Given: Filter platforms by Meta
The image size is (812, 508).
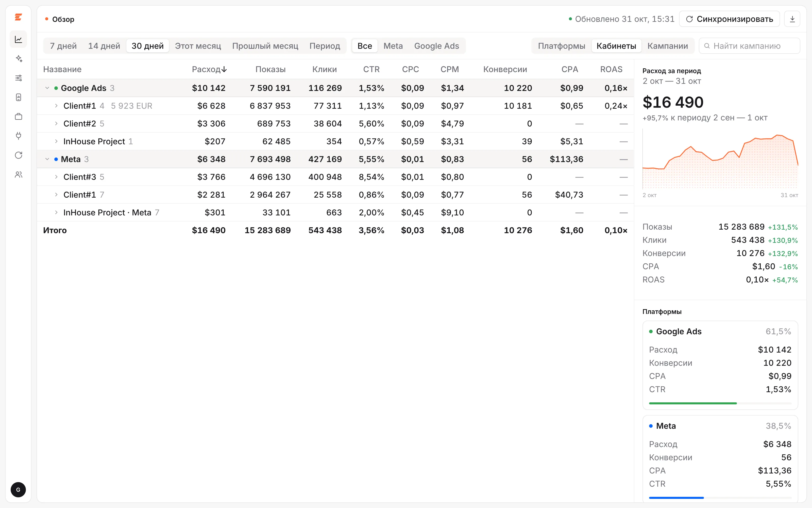Looking at the screenshot, I should click(393, 46).
